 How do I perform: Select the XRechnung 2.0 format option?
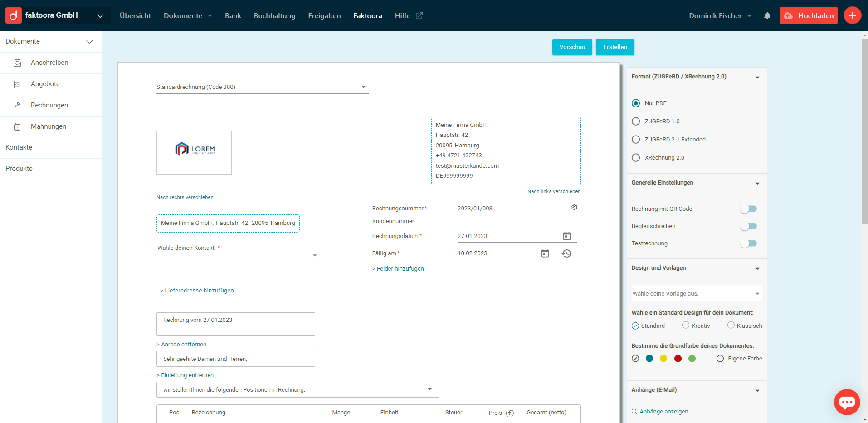coord(636,158)
